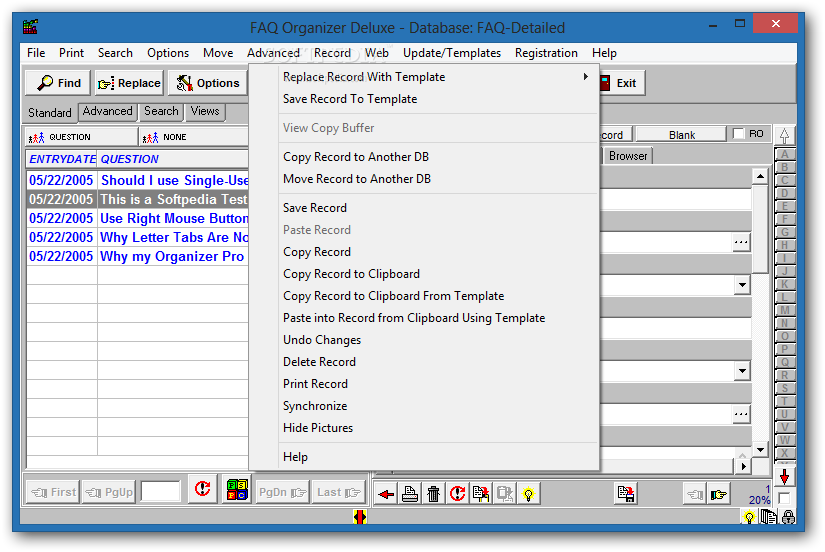Image resolution: width=825 pixels, height=552 pixels.
Task: Open the NONE secondary sort selector
Action: coord(194,137)
